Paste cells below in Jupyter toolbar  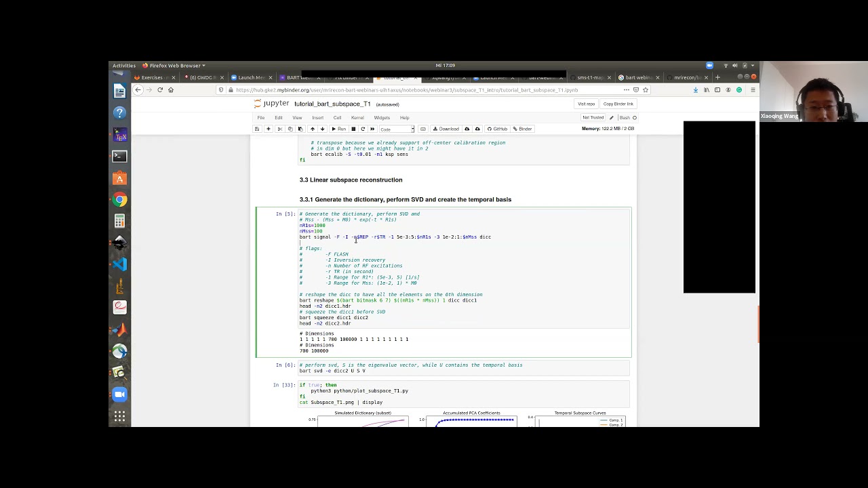300,129
